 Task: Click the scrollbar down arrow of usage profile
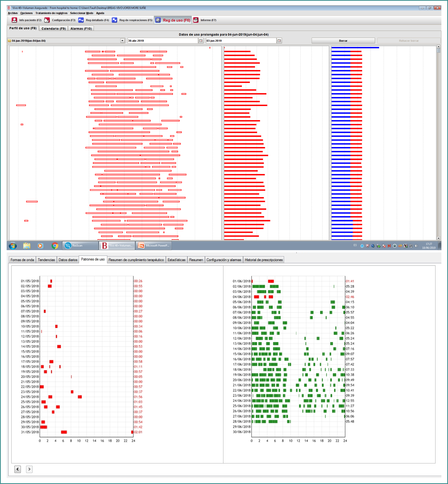point(439,238)
